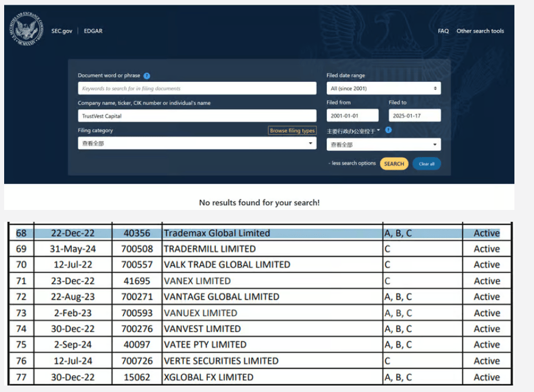Open the SEC.gov link
The image size is (534, 392).
click(x=62, y=31)
